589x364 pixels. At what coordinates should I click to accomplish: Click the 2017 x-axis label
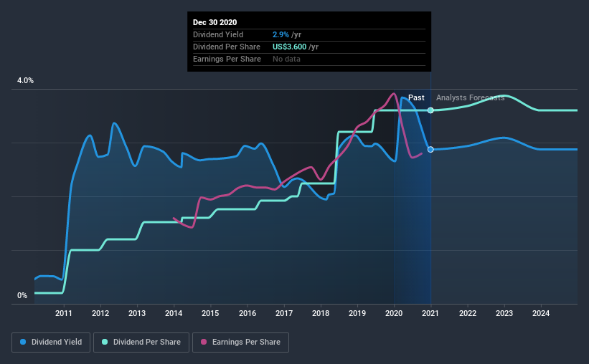click(x=284, y=313)
